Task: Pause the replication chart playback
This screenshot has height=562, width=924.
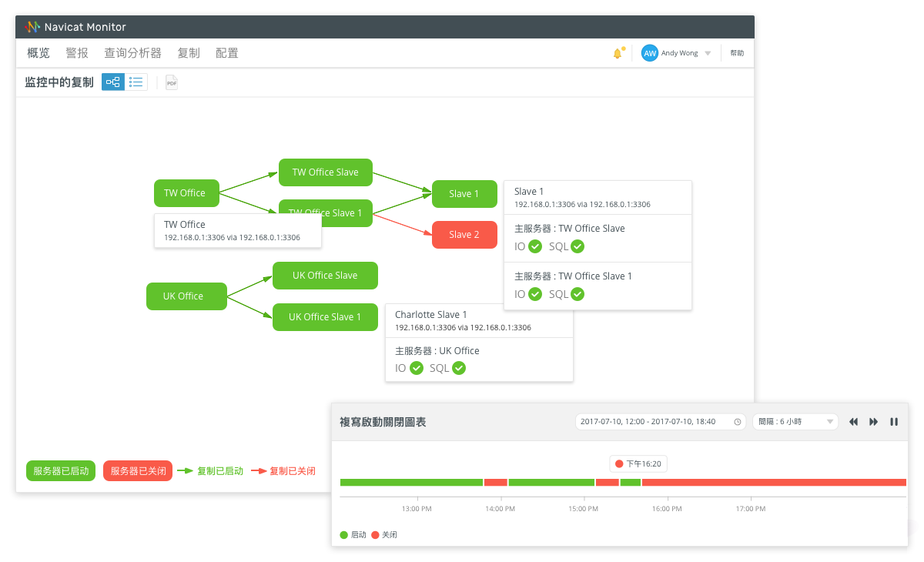Action: [x=894, y=422]
